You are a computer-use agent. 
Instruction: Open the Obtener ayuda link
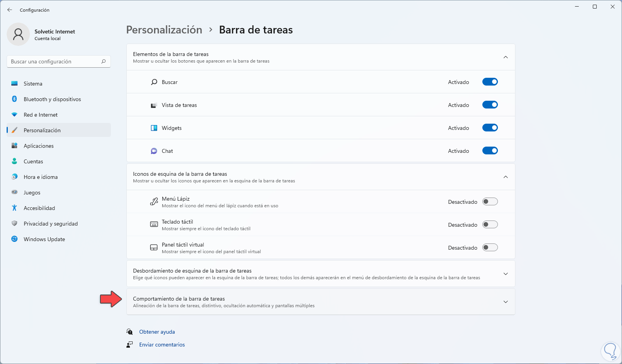(157, 332)
